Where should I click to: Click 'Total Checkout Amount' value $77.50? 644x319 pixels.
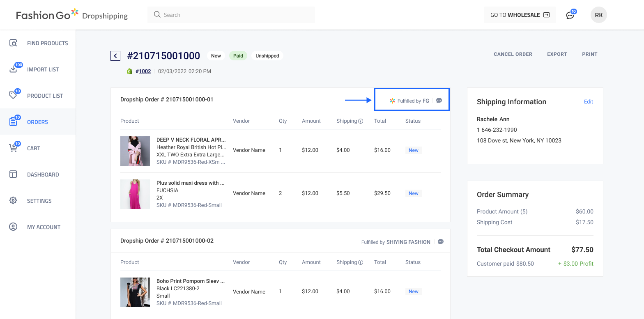[582, 250]
